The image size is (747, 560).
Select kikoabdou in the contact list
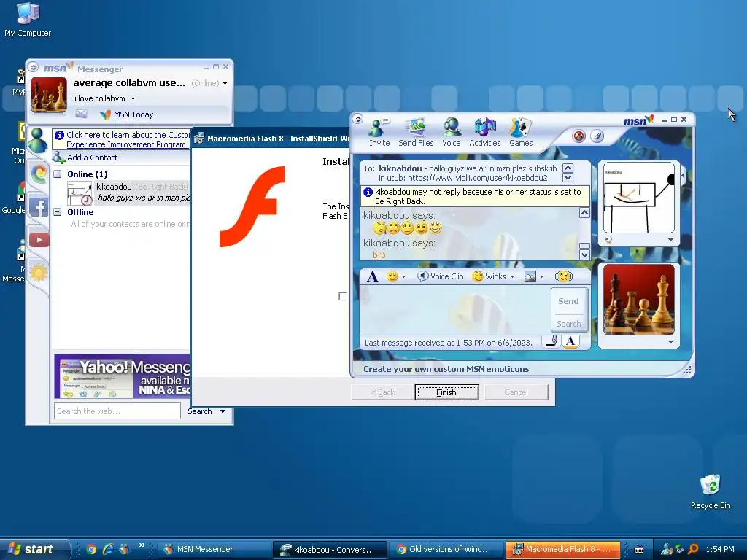point(128,192)
